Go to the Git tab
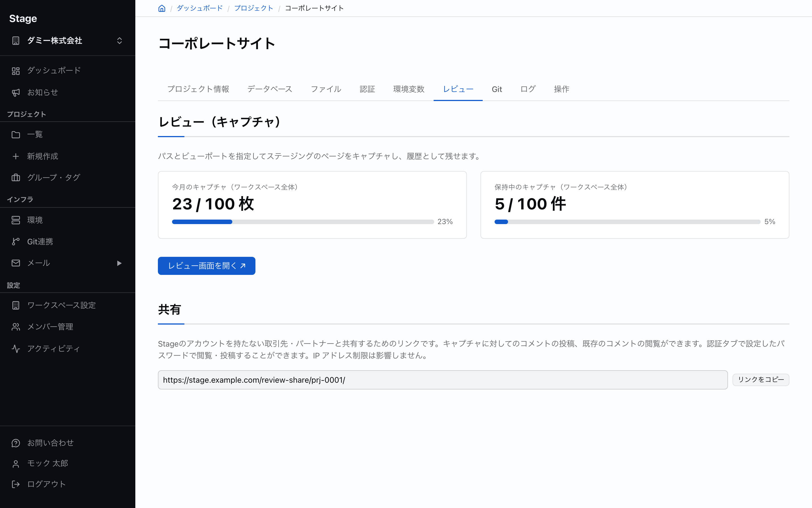The width and height of the screenshot is (812, 508). pyautogui.click(x=497, y=89)
